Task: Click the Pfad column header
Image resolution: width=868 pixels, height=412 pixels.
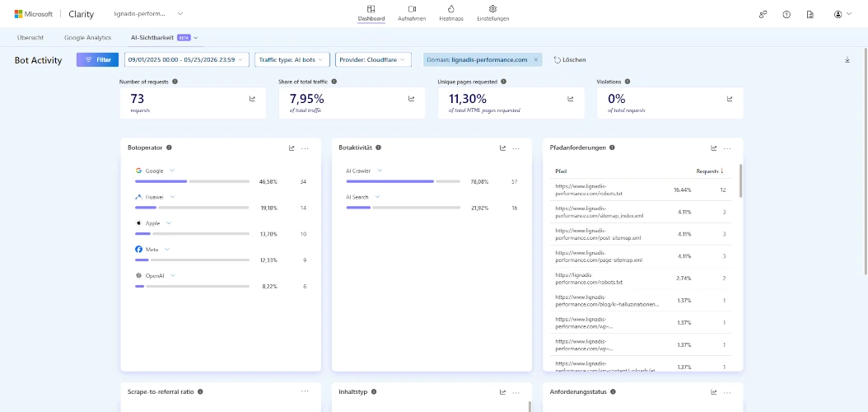Action: click(561, 171)
